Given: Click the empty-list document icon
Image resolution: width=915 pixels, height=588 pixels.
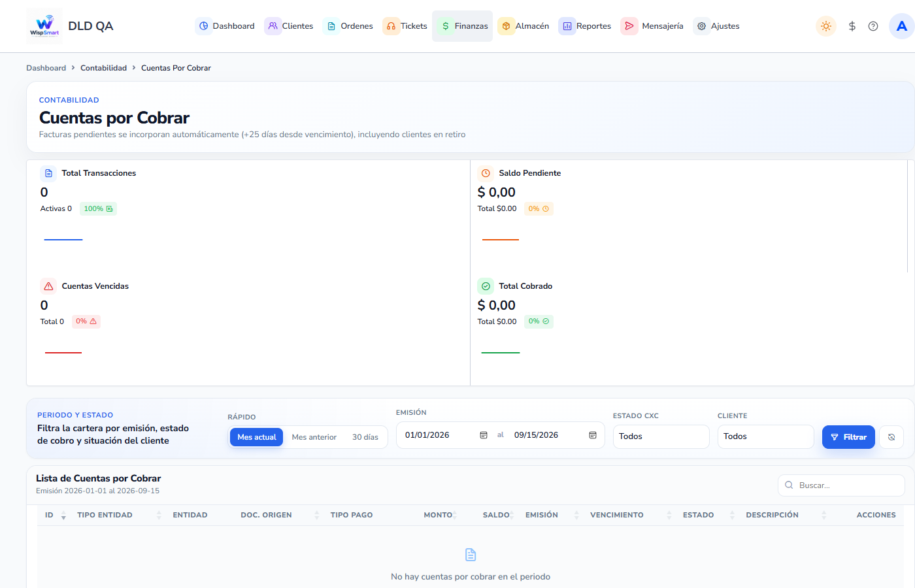Looking at the screenshot, I should point(471,555).
